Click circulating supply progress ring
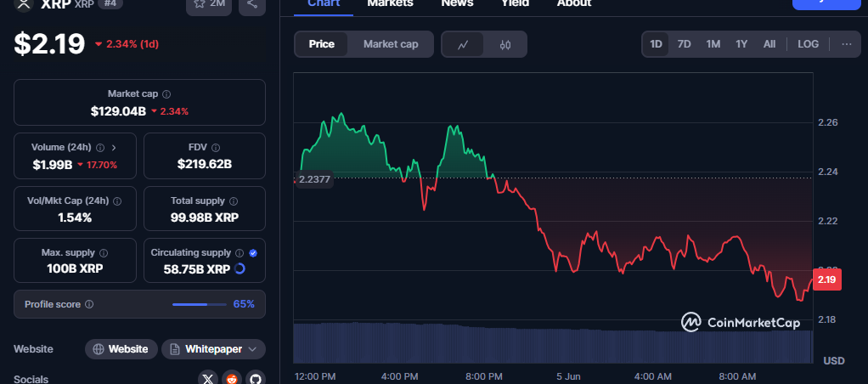This screenshot has height=384, width=868. 240,268
